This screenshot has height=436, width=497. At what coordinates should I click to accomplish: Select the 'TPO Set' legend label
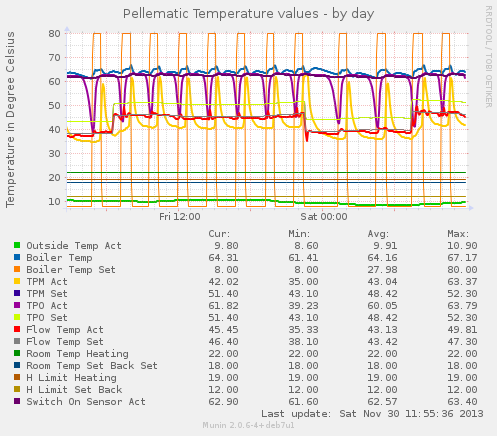[47, 318]
